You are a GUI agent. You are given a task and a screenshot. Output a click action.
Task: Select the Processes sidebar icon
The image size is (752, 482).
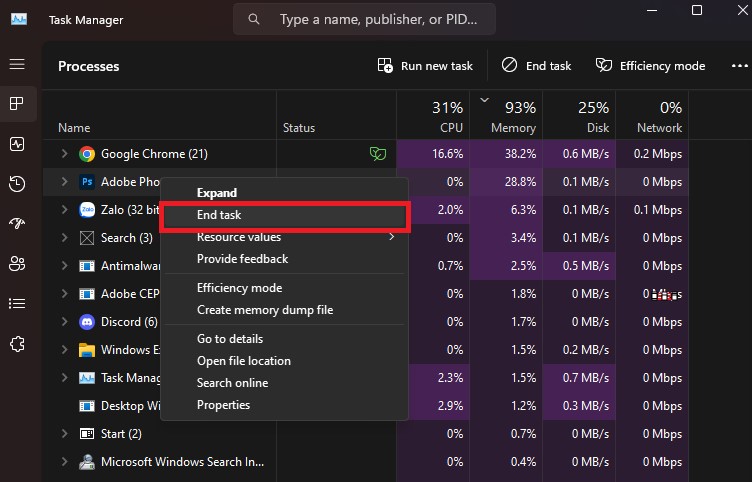click(x=17, y=104)
